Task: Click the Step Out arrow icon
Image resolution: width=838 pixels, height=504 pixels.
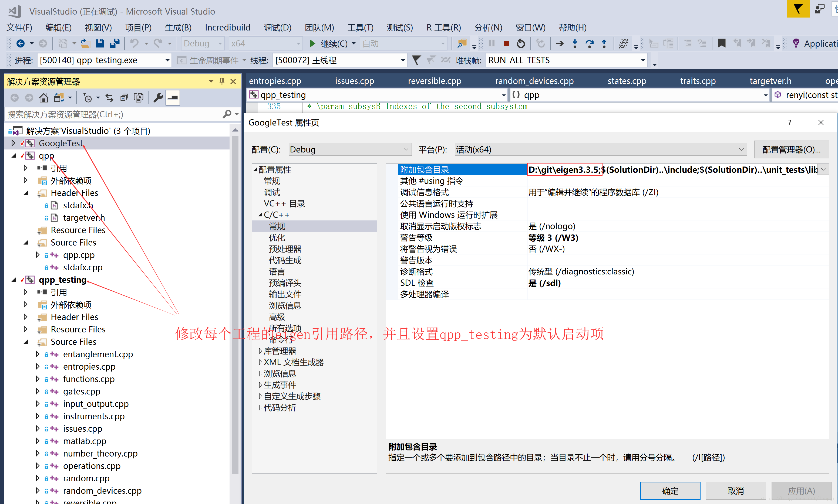Action: [x=604, y=43]
